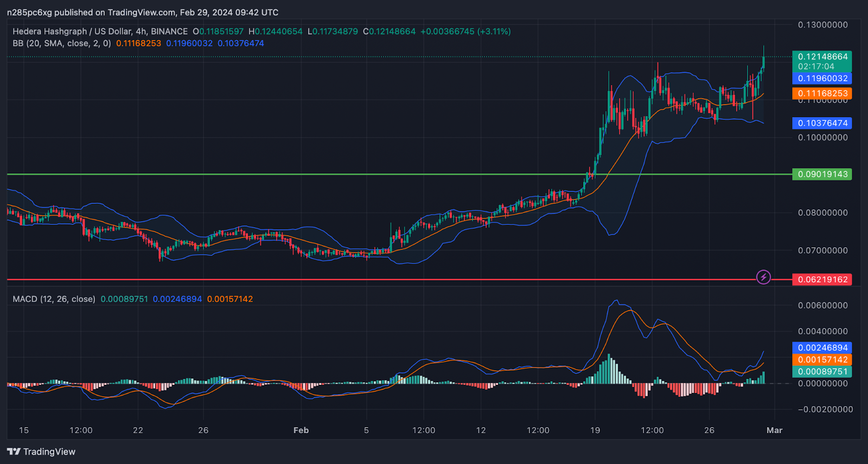Click the 0.00400000 MACD axis label
Screen dimensions: 868x464
coord(822,331)
